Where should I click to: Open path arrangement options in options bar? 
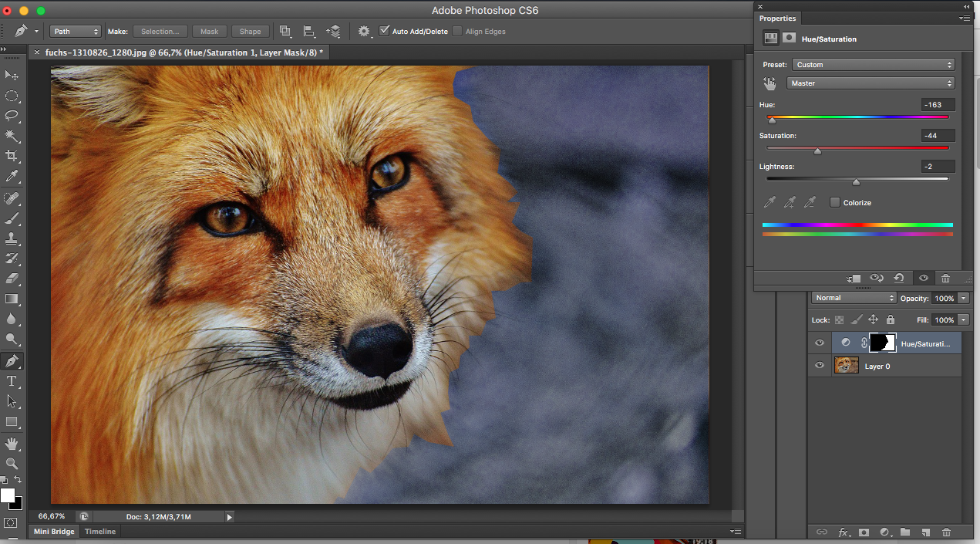pos(333,32)
